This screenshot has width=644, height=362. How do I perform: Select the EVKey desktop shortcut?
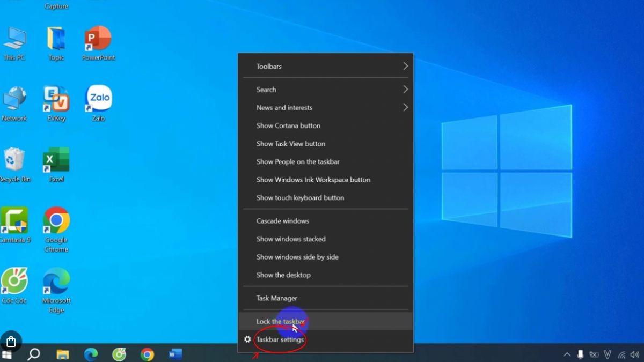pos(56,104)
